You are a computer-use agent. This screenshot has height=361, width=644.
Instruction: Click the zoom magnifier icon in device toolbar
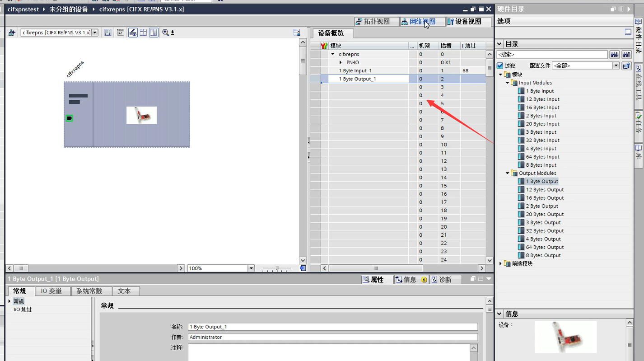point(166,33)
